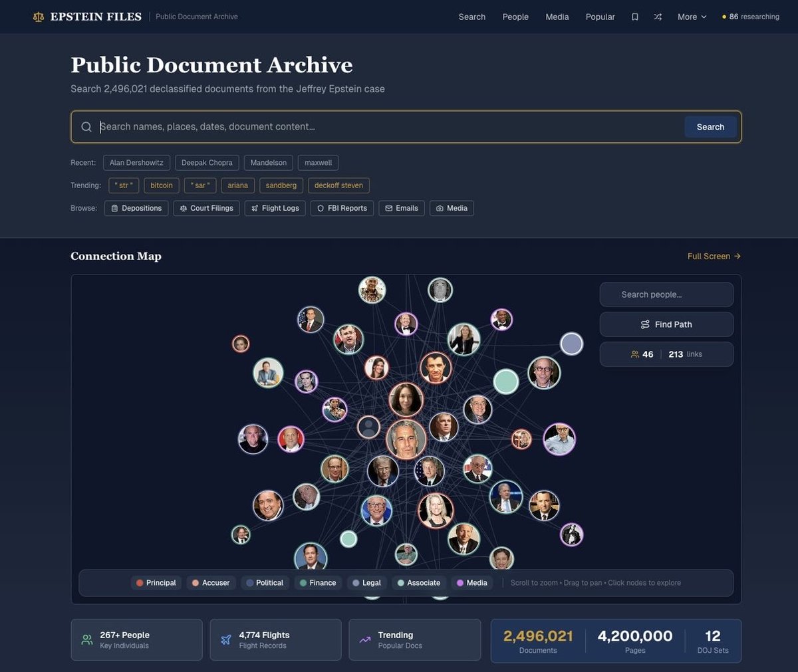Click the arrow icon beside Full Screen
Image resolution: width=798 pixels, height=672 pixels.
(737, 256)
